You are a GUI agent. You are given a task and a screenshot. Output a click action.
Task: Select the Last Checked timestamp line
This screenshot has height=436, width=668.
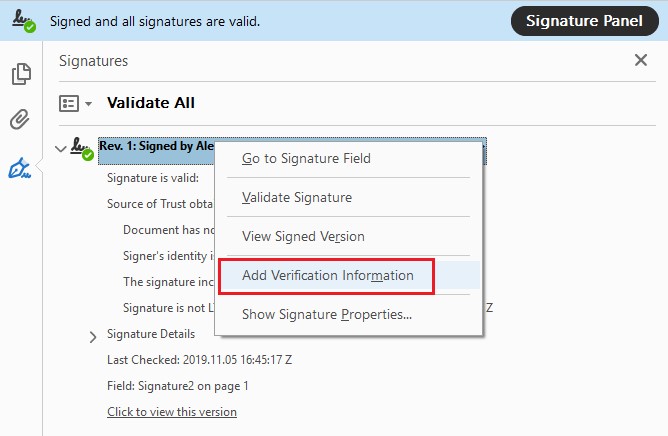(x=199, y=360)
